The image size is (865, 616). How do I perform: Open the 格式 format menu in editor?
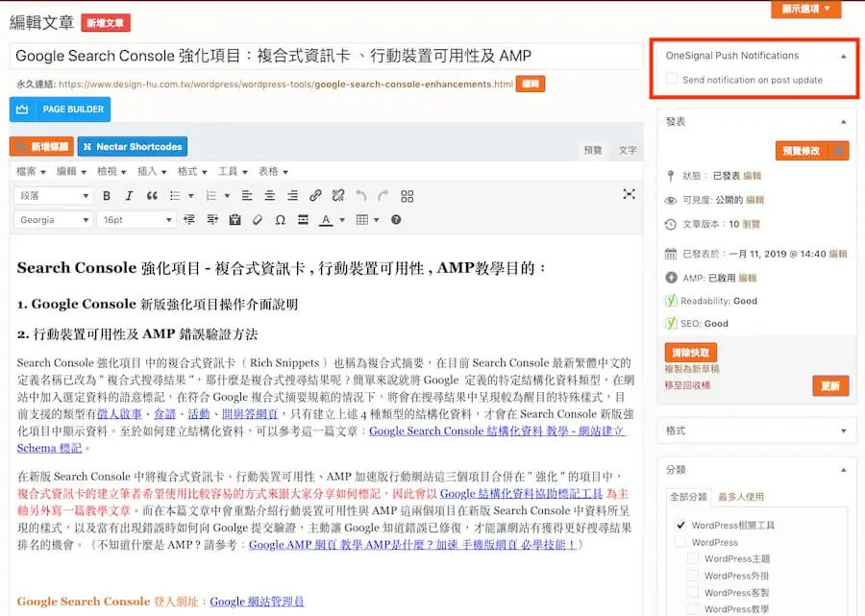pyautogui.click(x=192, y=171)
